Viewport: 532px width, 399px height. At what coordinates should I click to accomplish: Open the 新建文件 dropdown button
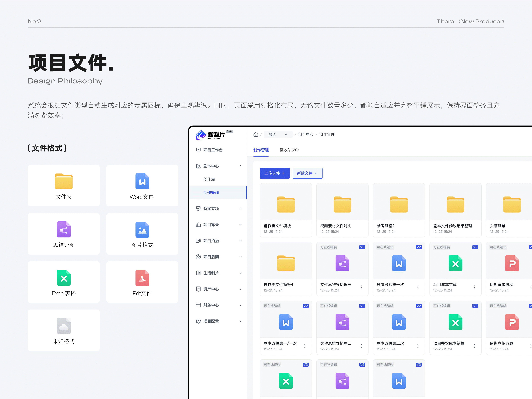click(307, 173)
